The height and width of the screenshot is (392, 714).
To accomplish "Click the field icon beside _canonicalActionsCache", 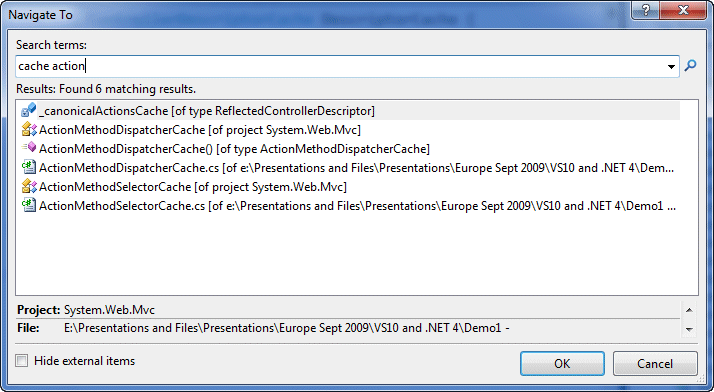I will click(x=29, y=110).
